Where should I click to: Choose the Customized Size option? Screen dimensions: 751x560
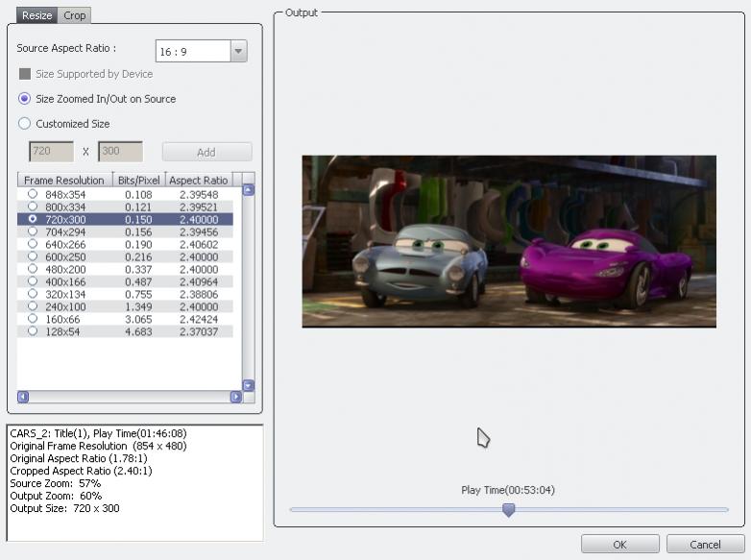point(24,124)
